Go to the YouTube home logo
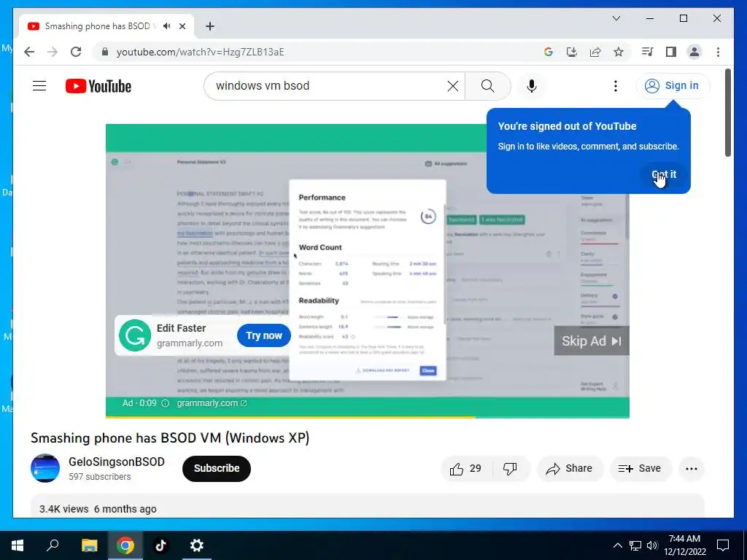Image resolution: width=747 pixels, height=560 pixels. click(98, 86)
